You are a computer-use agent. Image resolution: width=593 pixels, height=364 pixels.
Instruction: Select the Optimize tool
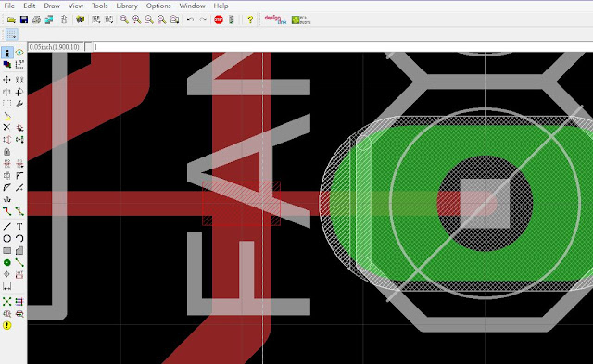click(19, 187)
